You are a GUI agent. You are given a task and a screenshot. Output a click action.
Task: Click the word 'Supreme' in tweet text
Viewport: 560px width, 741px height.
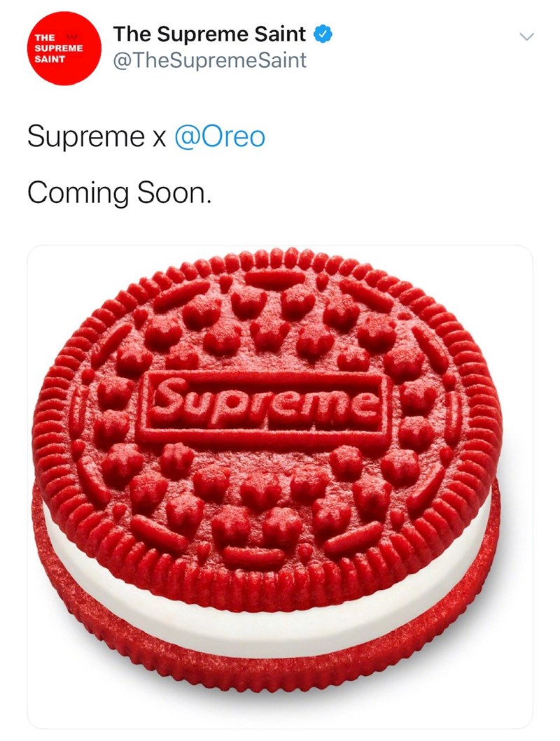coord(85,137)
